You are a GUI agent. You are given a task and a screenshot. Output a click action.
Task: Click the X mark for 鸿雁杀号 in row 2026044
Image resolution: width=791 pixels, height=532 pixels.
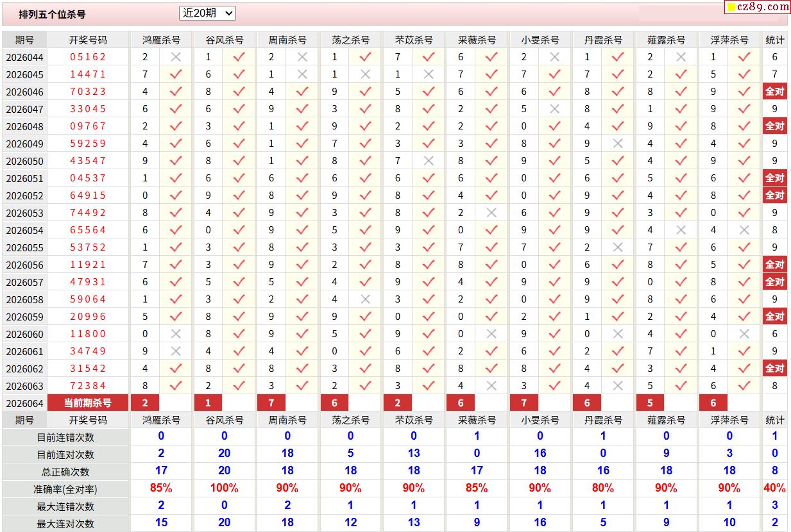point(176,57)
